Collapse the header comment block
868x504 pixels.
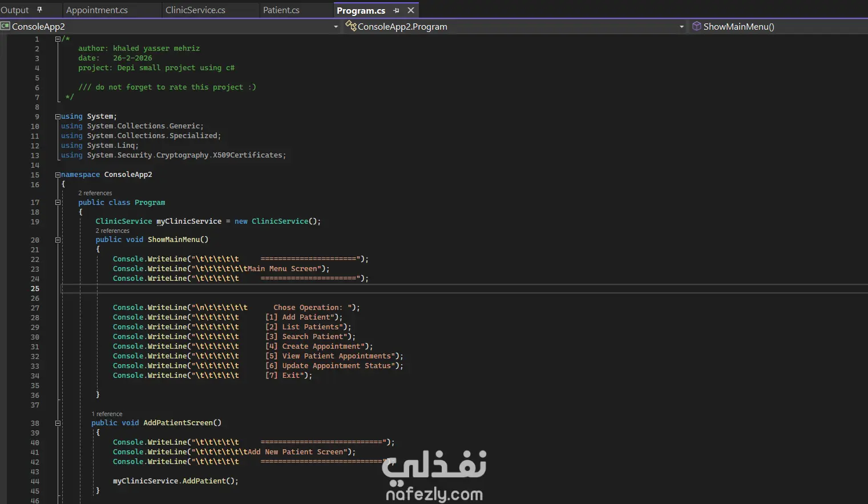point(58,39)
